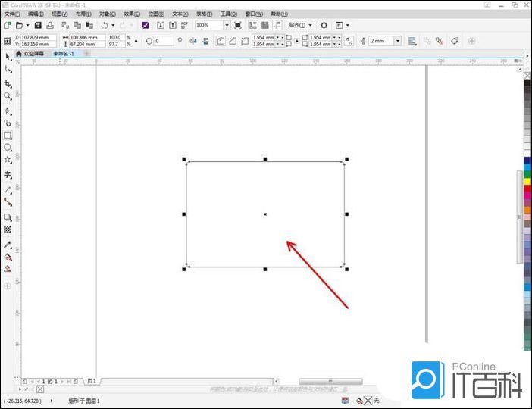Select the Artistic Media tool

pos(8,123)
